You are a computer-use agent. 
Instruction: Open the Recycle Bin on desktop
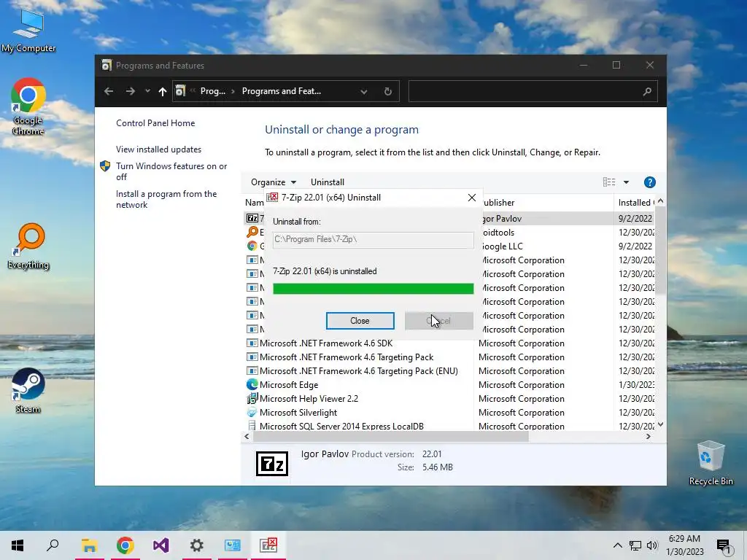(711, 463)
